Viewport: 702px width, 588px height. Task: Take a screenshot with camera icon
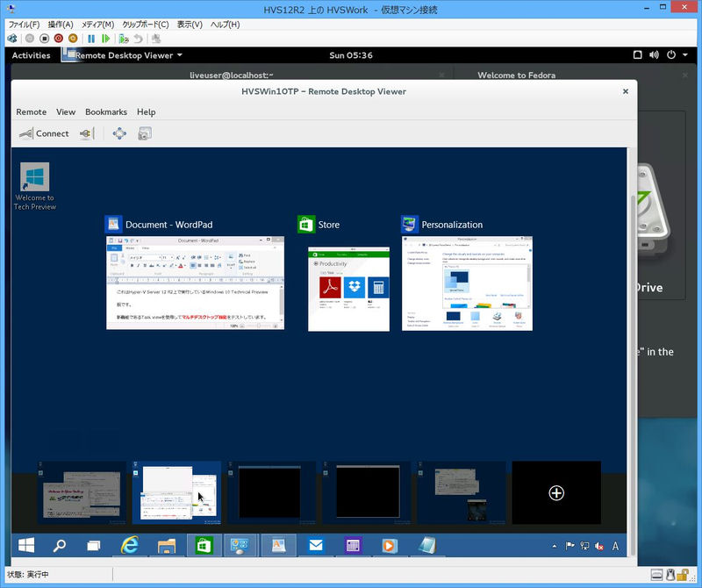click(145, 133)
